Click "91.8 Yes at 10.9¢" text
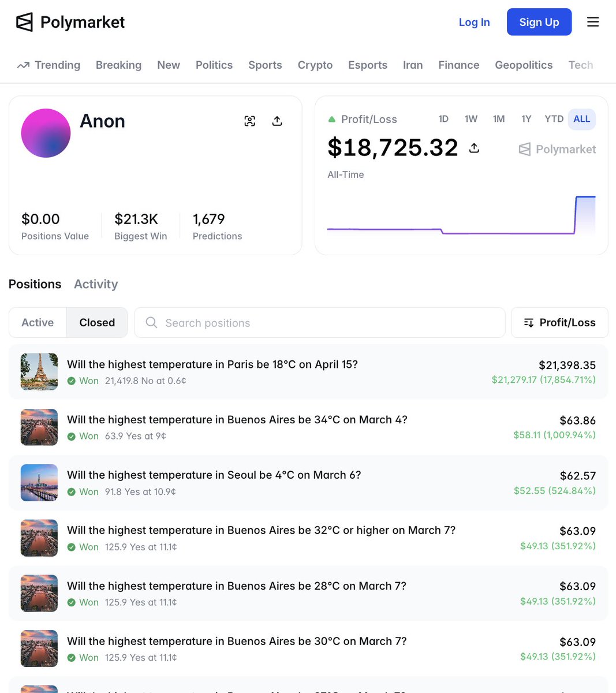 point(140,492)
